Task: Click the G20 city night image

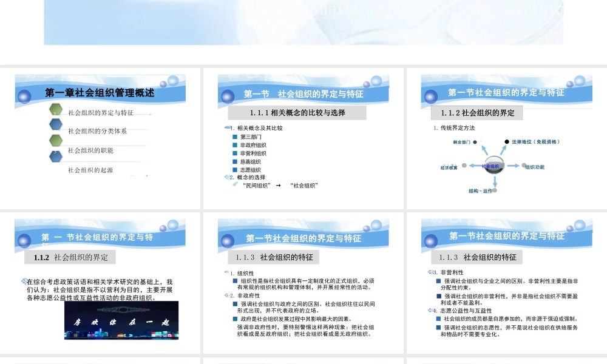Action: 121,320
